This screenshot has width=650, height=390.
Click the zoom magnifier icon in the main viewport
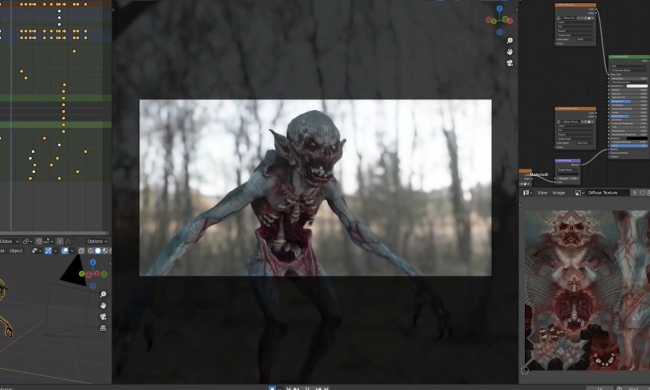click(x=510, y=41)
